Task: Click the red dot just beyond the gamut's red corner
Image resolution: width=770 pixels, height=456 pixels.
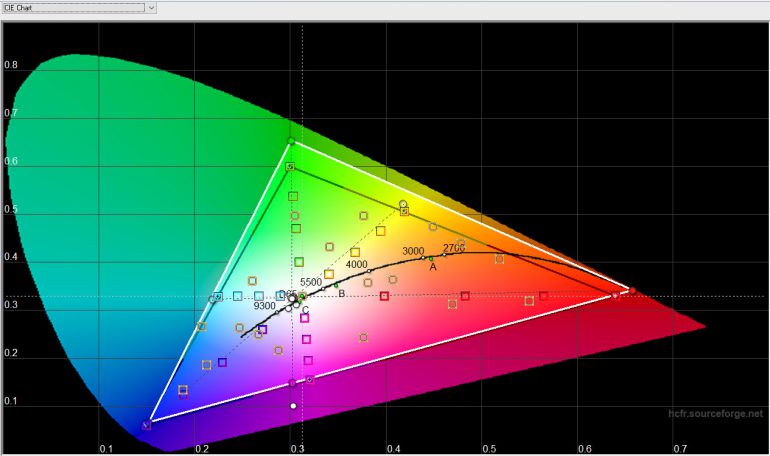Action: 632,290
